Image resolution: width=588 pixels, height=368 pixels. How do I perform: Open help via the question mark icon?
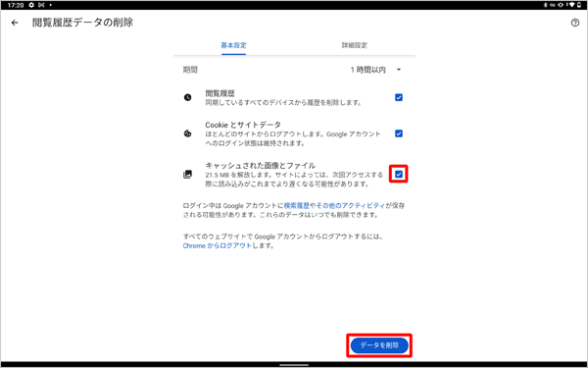click(x=575, y=23)
